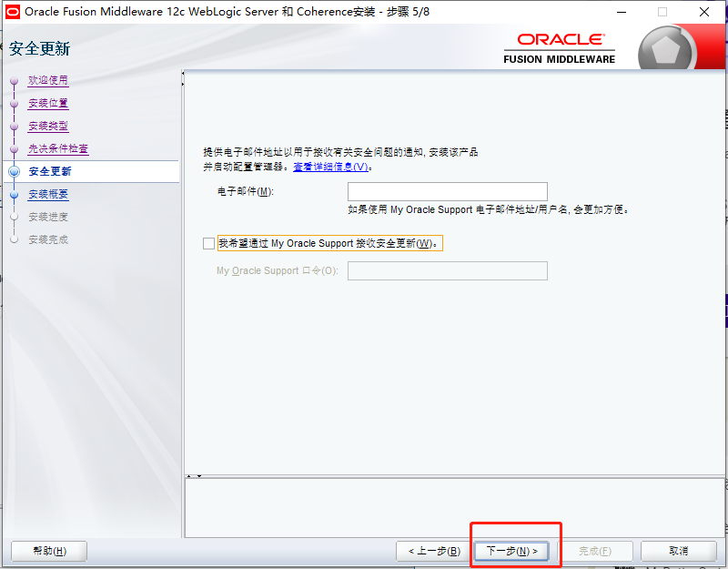Click the disabled 安装进度 step text
This screenshot has height=569, width=728.
[x=48, y=217]
